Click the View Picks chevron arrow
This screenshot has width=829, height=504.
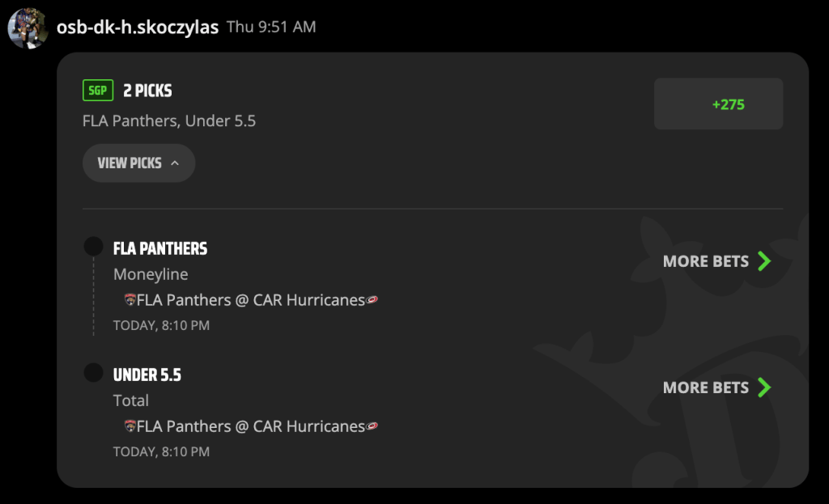(x=175, y=163)
